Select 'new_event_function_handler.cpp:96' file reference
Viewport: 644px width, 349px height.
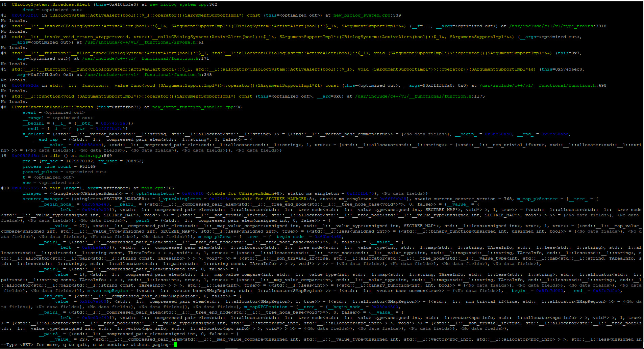click(197, 107)
